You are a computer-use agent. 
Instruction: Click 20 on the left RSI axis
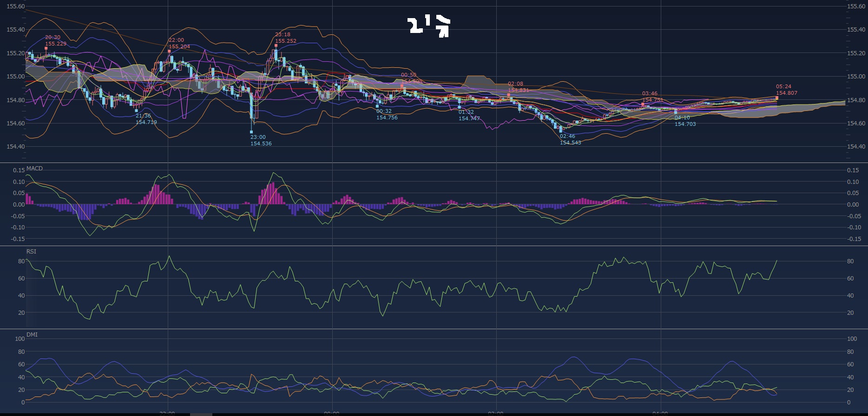(21, 312)
